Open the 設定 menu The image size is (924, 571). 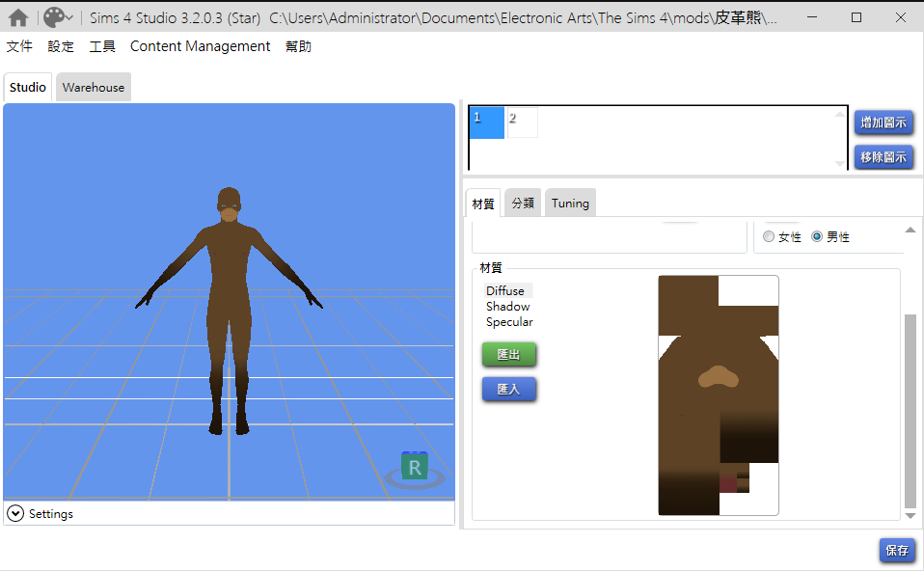pos(61,46)
